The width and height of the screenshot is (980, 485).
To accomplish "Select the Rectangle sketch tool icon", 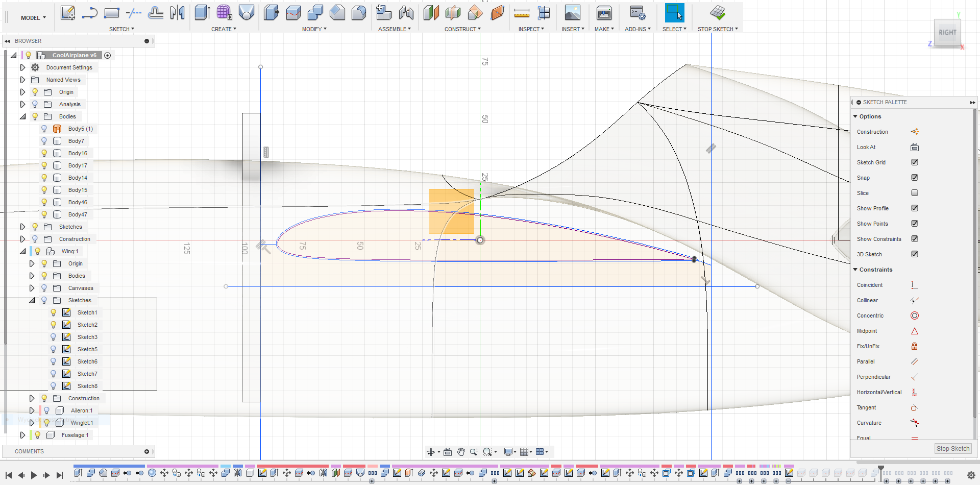I will click(x=111, y=13).
